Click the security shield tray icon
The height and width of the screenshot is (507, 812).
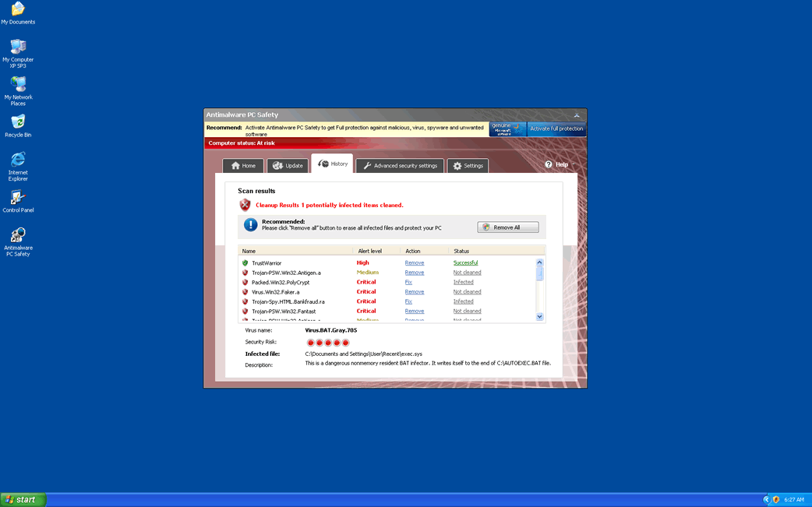click(x=776, y=499)
